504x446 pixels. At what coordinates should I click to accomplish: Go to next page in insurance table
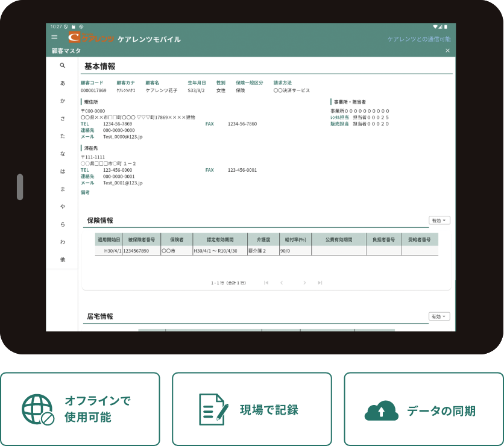tap(304, 283)
